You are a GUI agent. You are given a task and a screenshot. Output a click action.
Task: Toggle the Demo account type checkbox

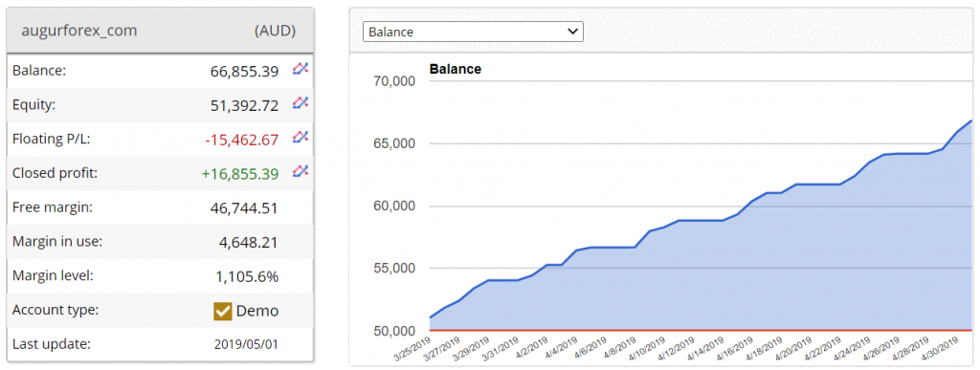(222, 311)
